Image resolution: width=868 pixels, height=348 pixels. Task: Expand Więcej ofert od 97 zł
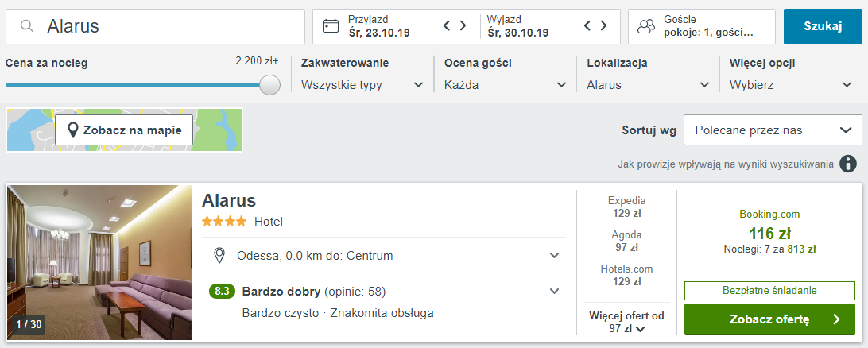626,322
